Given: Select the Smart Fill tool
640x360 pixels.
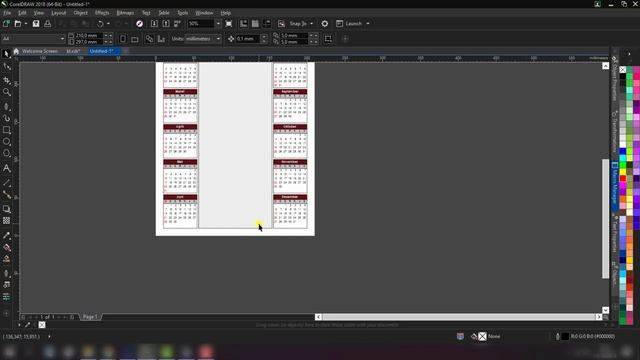Looking at the screenshot, I should coord(7,259).
